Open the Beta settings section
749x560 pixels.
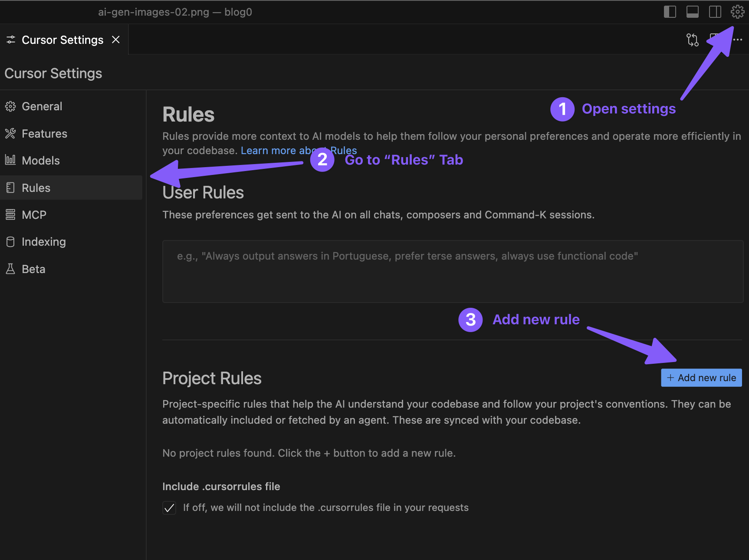[72, 269]
